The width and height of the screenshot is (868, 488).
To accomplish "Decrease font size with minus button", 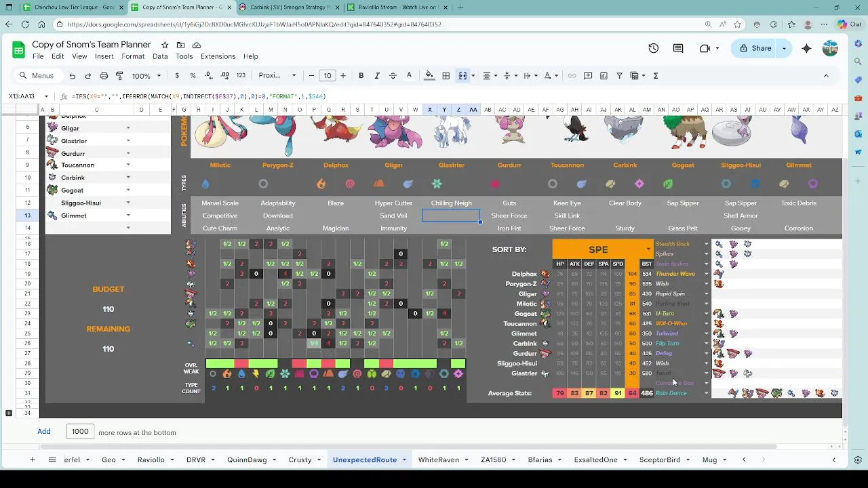I will click(311, 76).
